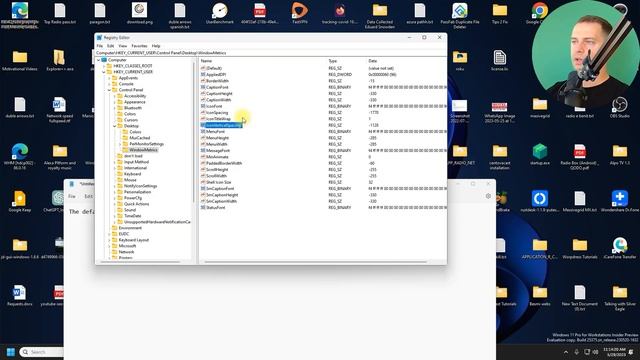Select the Sound key
Screen dimensions: 640x360
[129, 210]
